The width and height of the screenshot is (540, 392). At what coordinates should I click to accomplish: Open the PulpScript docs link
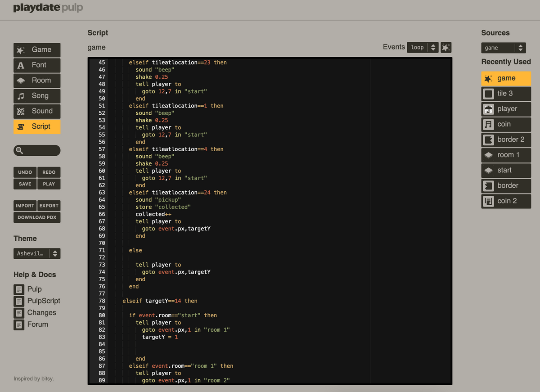(44, 301)
